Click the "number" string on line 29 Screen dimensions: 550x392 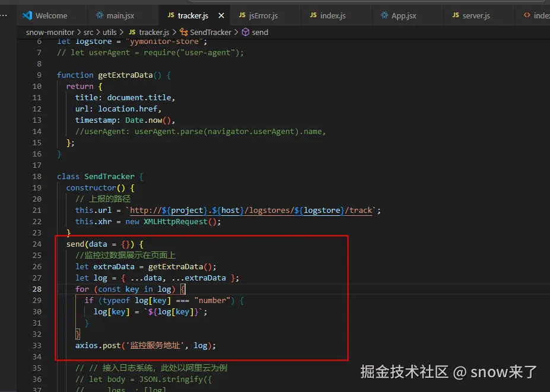point(212,301)
